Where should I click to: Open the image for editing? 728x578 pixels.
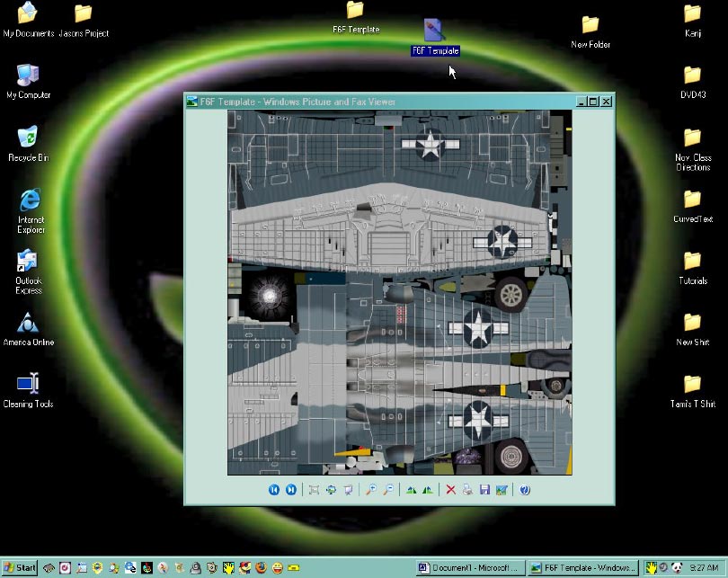pos(502,490)
